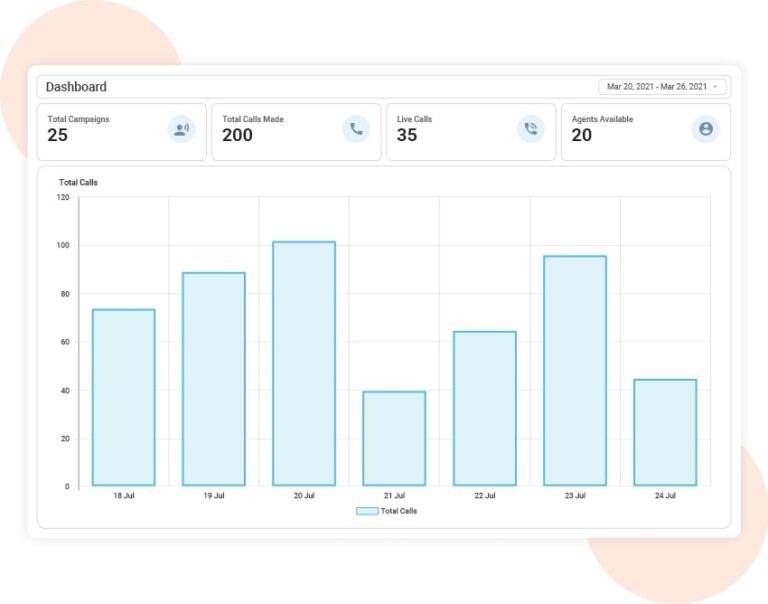
Task: Click the tallest bar for 20 Jul
Action: pos(304,364)
